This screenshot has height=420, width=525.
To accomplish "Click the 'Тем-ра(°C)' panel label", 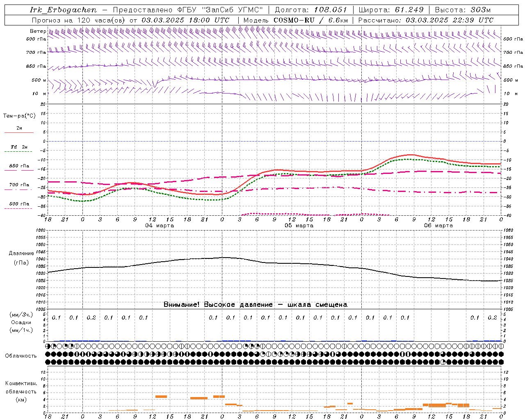I will [19, 116].
